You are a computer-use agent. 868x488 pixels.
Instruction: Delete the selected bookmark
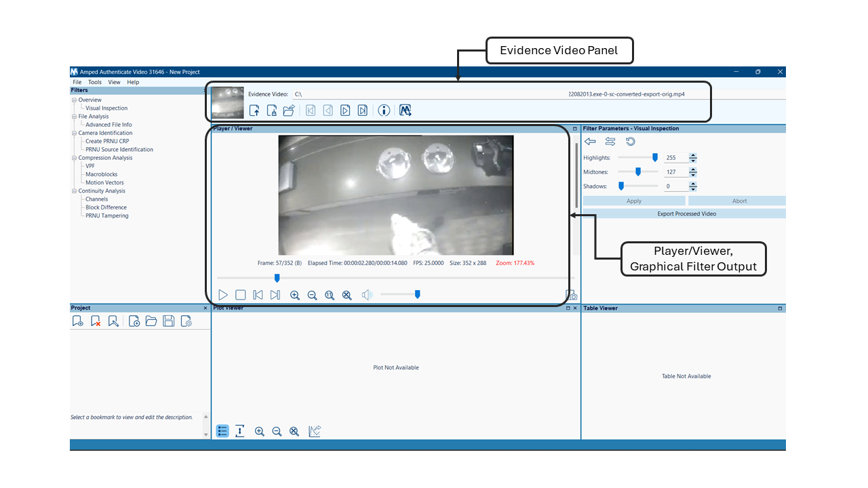click(95, 321)
